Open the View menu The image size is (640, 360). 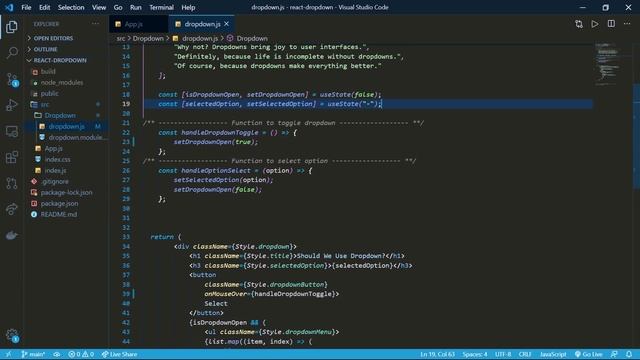[x=99, y=7]
